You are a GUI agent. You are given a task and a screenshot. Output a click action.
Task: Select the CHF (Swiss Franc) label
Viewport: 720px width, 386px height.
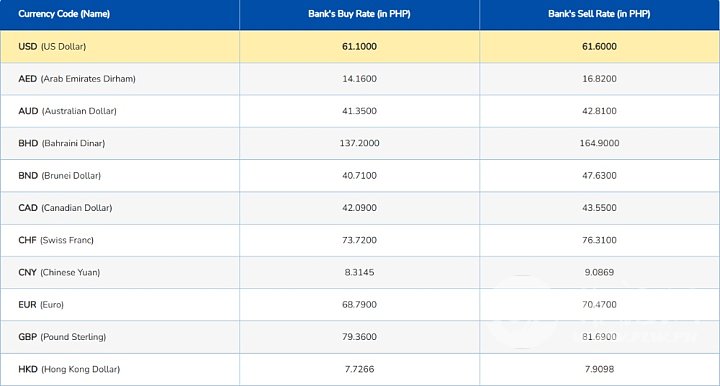tap(56, 240)
